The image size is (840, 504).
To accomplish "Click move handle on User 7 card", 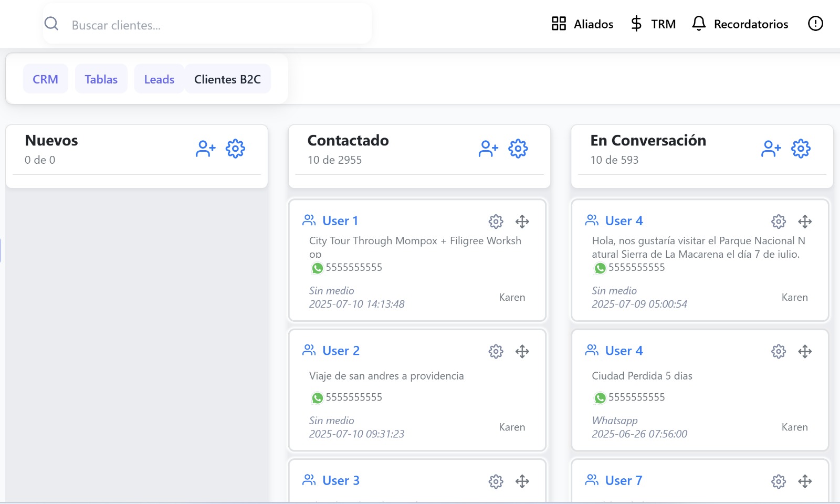I will point(805,481).
